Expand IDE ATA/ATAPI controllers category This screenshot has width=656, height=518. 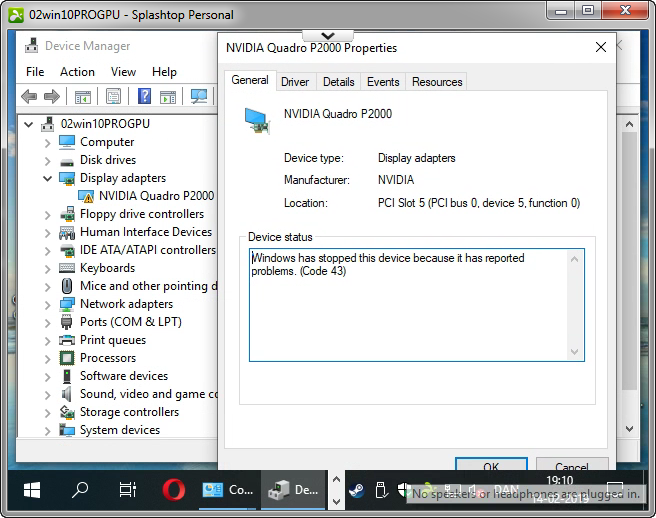tap(47, 251)
